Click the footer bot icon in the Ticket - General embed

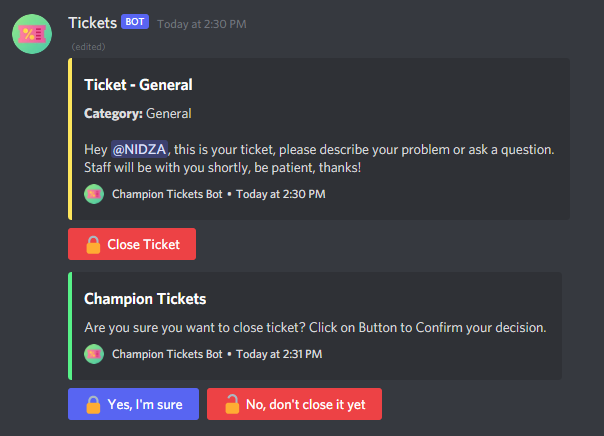[94, 194]
